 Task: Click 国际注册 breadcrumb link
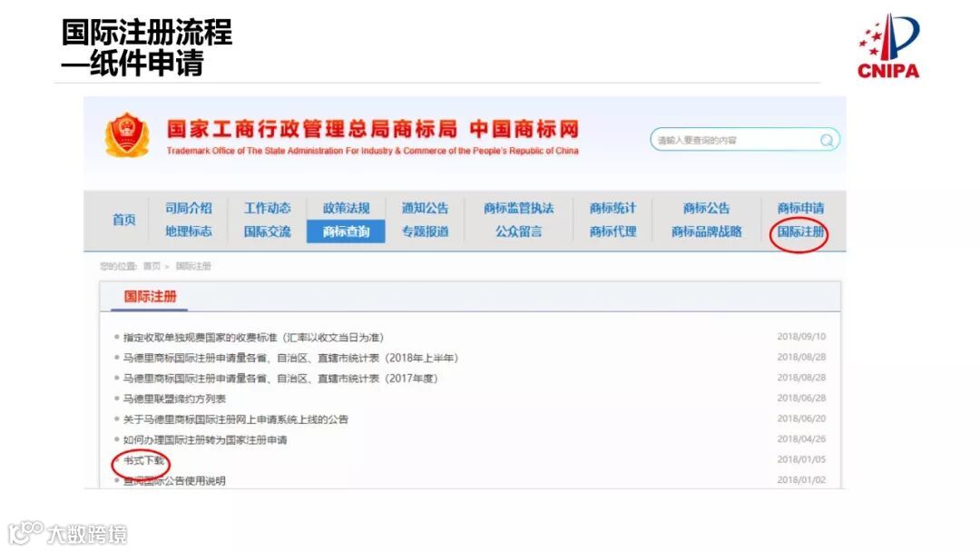[x=193, y=266]
